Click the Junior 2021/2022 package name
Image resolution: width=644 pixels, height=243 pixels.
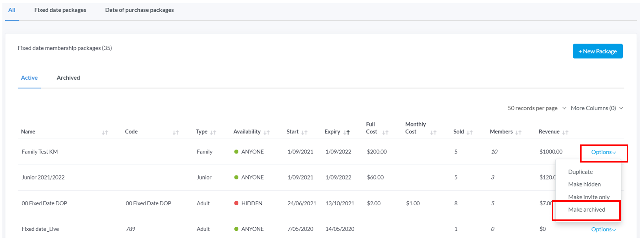pos(43,177)
